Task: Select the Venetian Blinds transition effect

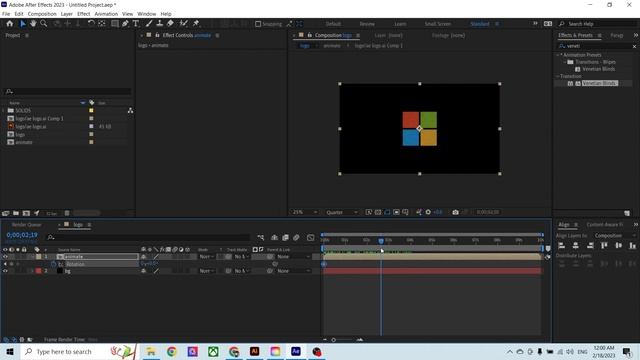Action: pos(600,83)
